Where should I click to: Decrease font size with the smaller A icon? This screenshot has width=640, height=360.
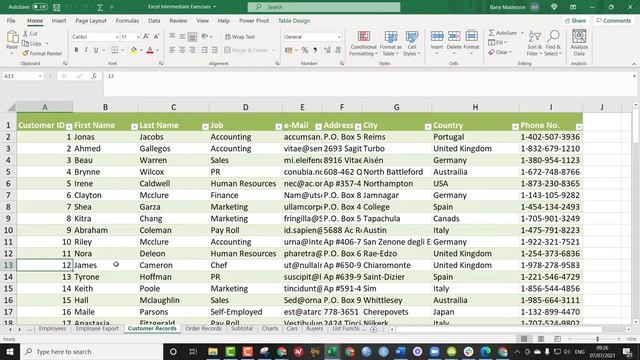click(x=156, y=37)
